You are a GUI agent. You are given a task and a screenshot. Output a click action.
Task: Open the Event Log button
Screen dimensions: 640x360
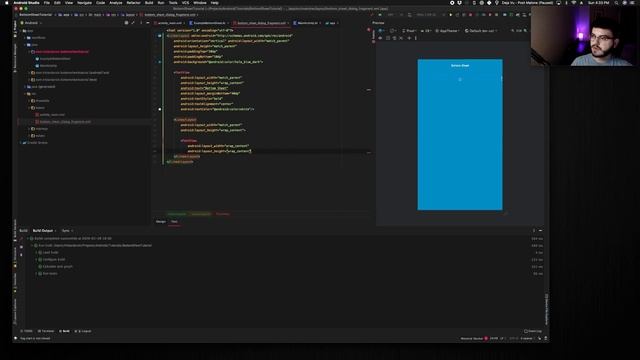(533, 331)
